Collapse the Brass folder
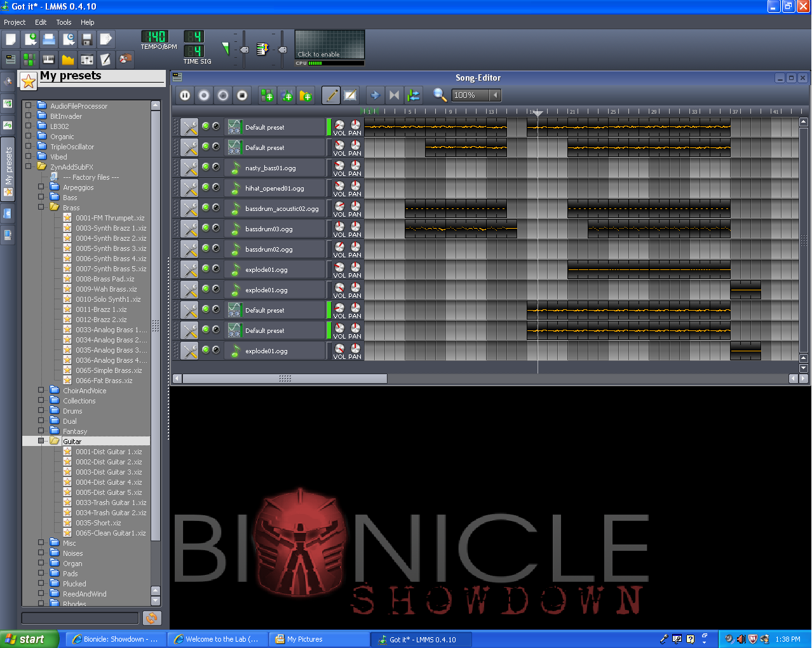 coord(41,207)
